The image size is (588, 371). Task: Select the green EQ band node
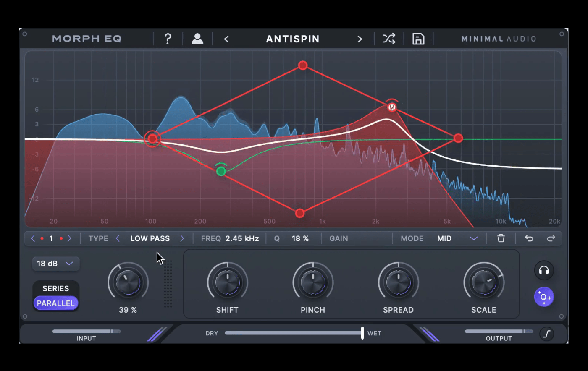click(221, 171)
